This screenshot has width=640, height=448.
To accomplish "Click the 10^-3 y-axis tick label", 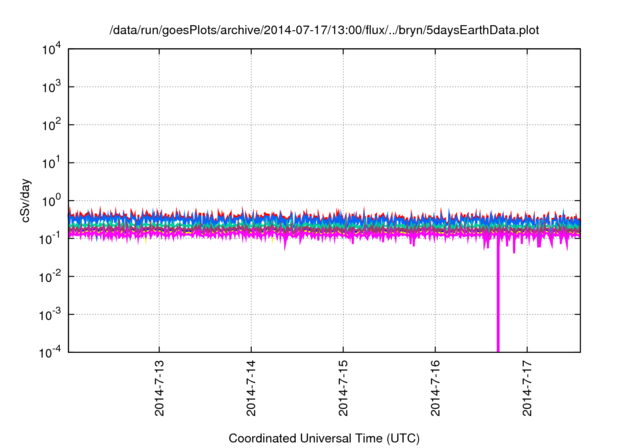I will tap(50, 315).
